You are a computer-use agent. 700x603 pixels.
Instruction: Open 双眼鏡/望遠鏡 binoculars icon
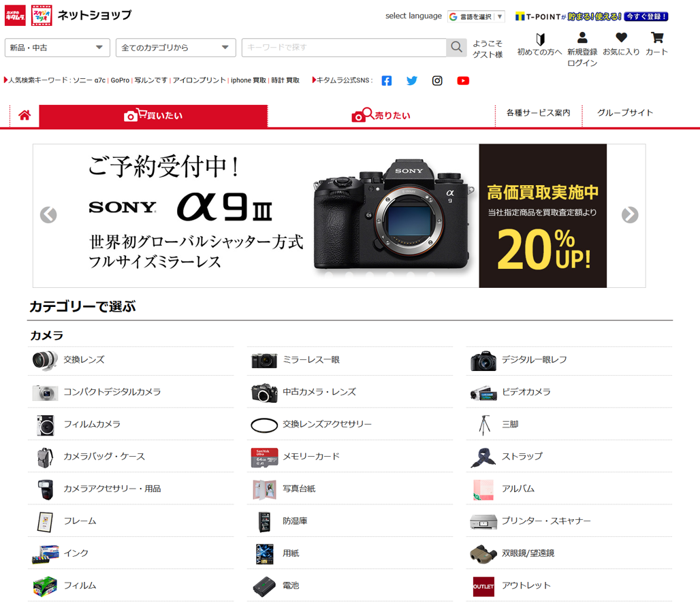[483, 554]
